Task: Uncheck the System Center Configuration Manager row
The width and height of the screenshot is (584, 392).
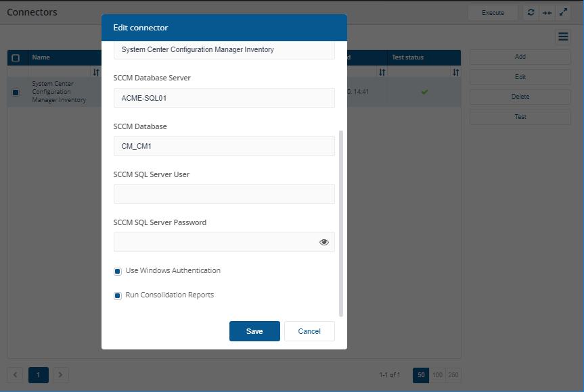Action: [16, 92]
